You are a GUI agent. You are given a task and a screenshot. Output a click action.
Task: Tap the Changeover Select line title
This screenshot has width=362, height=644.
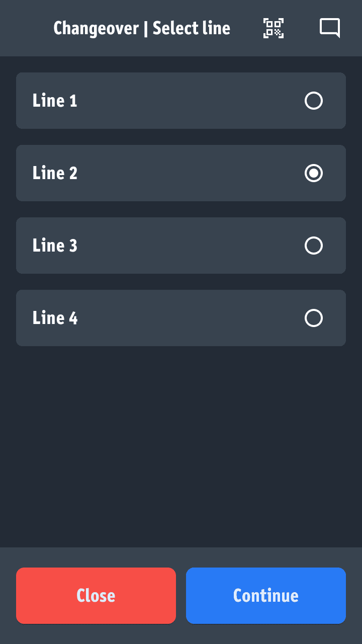pos(141,29)
